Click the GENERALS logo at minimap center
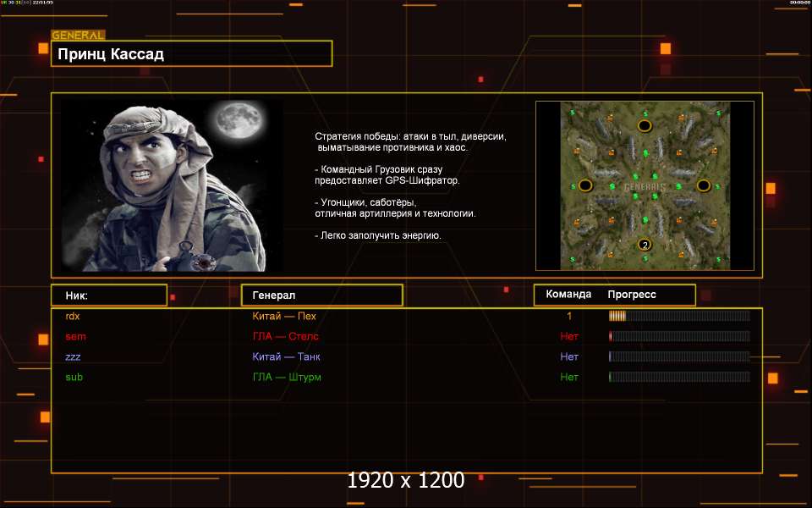This screenshot has height=508, width=812. click(645, 186)
